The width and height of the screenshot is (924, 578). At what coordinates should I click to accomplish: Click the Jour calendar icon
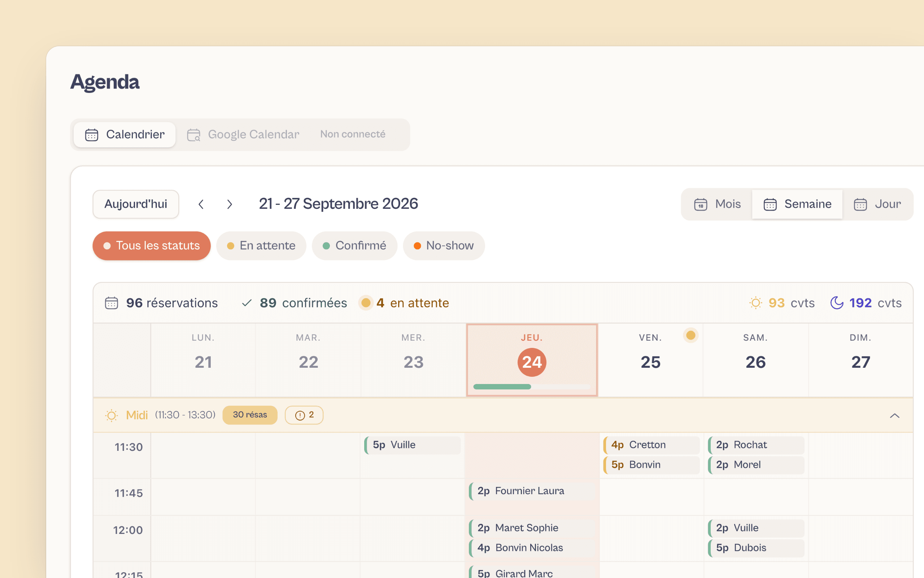click(860, 204)
